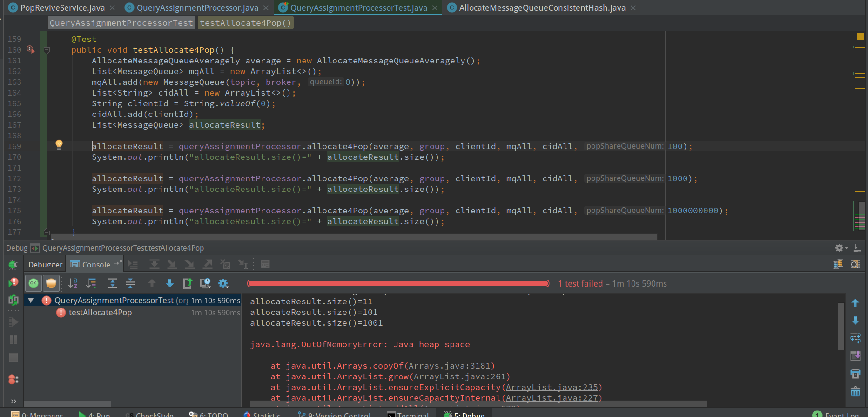The image size is (868, 417).
Task: Open debug panel gear settings dropdown
Action: [841, 248]
